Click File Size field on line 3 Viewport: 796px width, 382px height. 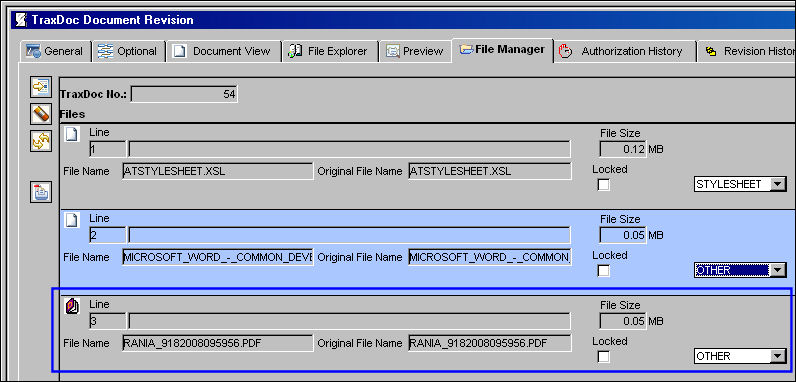[623, 321]
